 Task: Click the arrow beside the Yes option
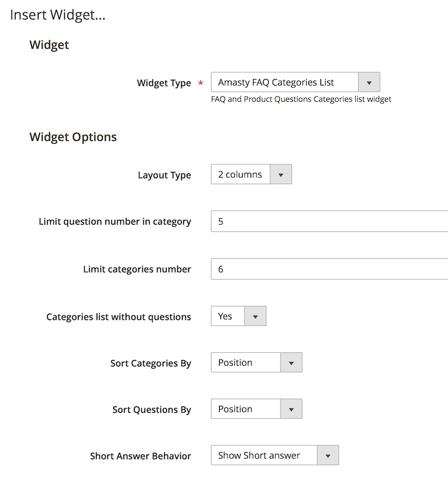255,316
